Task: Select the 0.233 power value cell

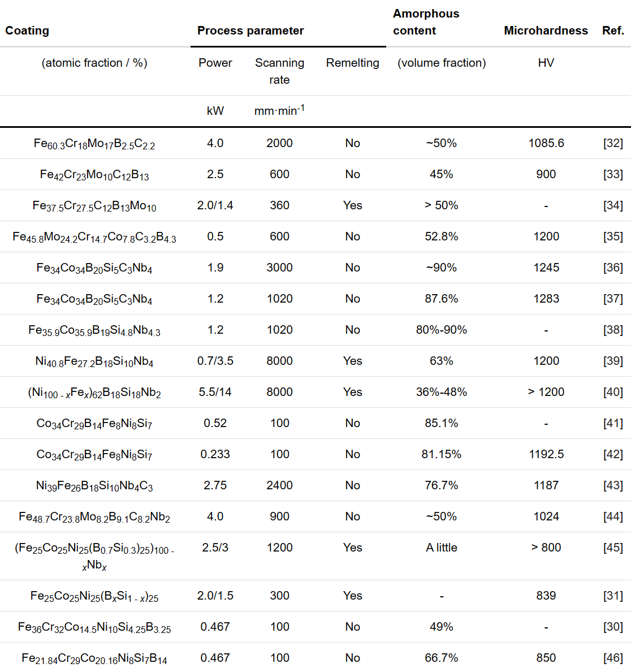Action: coord(215,454)
